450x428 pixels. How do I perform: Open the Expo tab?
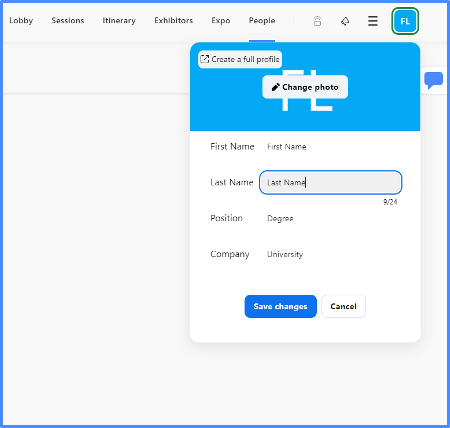click(x=221, y=21)
